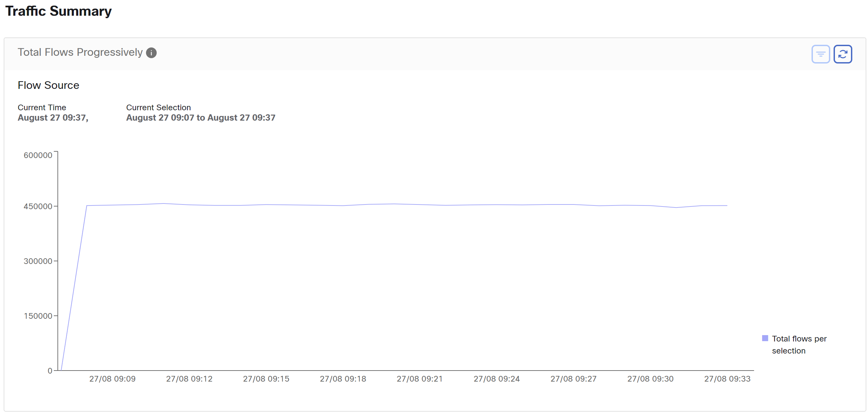Viewport: 868px width, 419px height.
Task: Click the August 27 09:37, current time value
Action: pos(53,118)
